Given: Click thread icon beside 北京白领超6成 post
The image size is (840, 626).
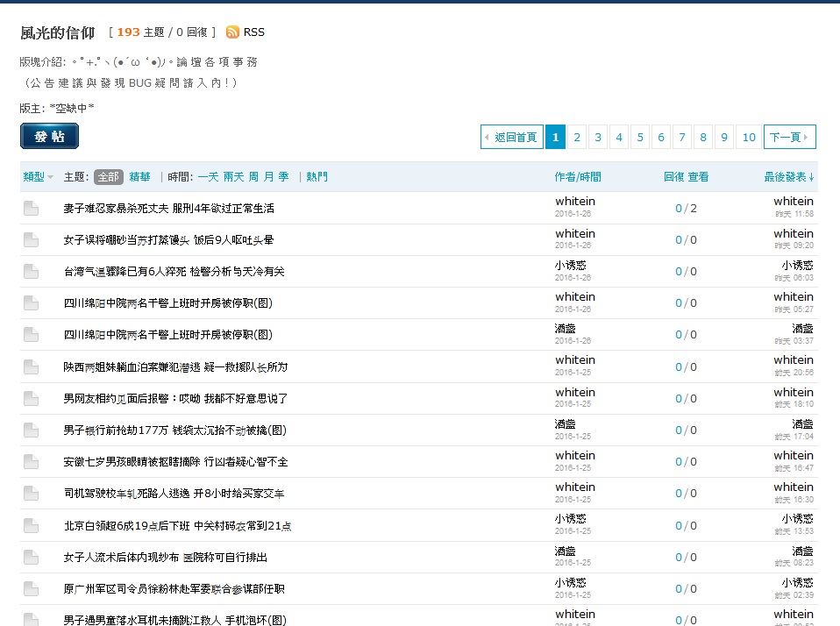Looking at the screenshot, I should pyautogui.click(x=32, y=525).
